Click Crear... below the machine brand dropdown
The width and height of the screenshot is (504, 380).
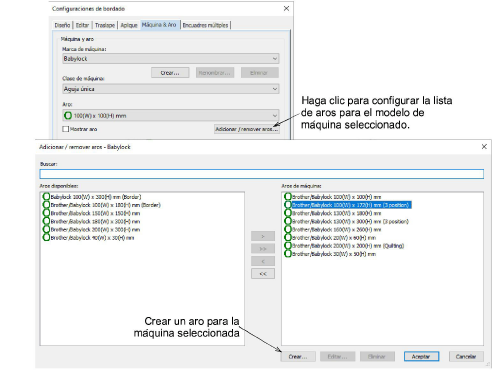[x=170, y=73]
